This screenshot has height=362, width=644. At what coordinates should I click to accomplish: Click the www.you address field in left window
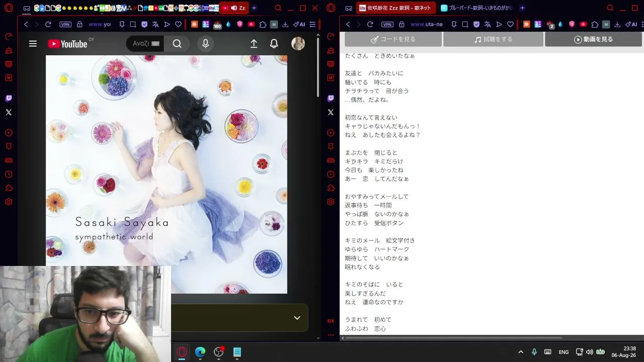tap(100, 24)
